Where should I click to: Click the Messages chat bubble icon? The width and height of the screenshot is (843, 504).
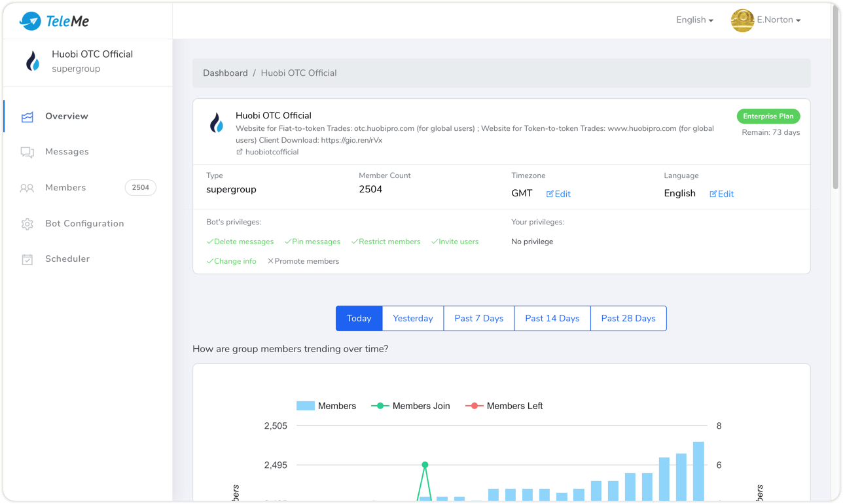[x=27, y=153]
